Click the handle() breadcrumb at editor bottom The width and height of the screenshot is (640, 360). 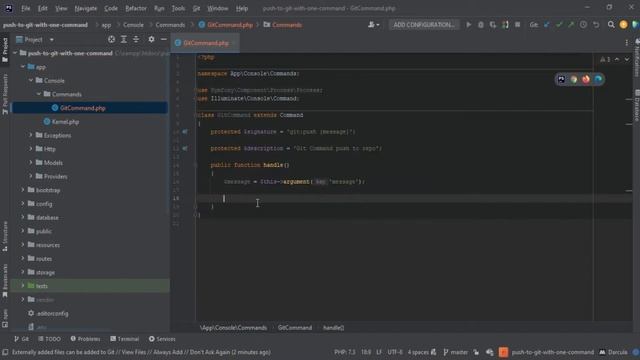tap(333, 327)
